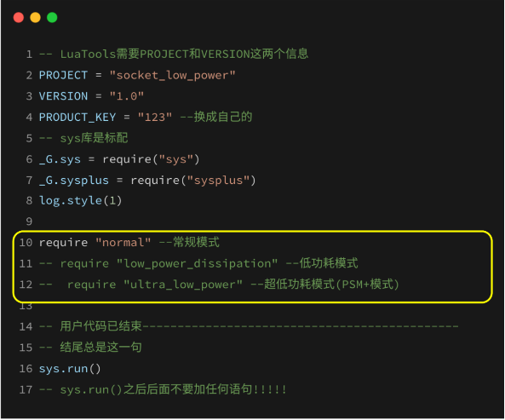This screenshot has width=505, height=420.
Task: Click "low_power_dissipation" in commented line 11
Action: tap(197, 263)
